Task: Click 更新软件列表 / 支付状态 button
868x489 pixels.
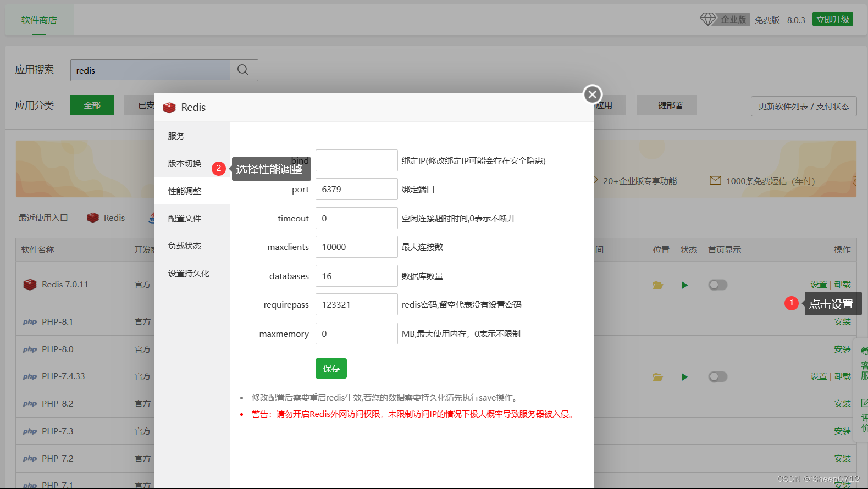Action: coord(804,106)
